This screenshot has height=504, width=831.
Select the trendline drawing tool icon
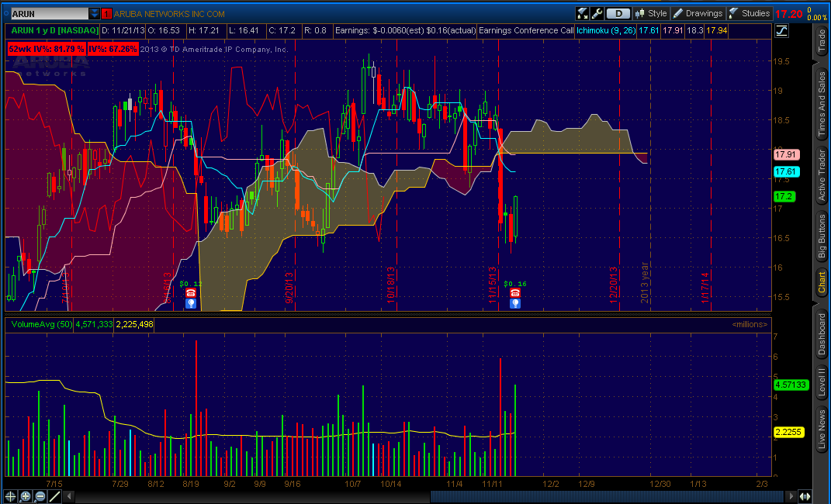pos(55,496)
